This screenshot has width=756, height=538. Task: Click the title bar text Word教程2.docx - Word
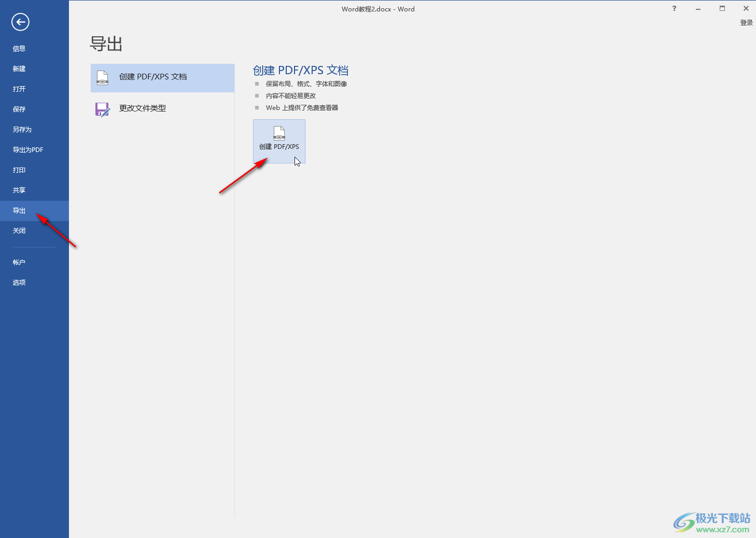378,9
